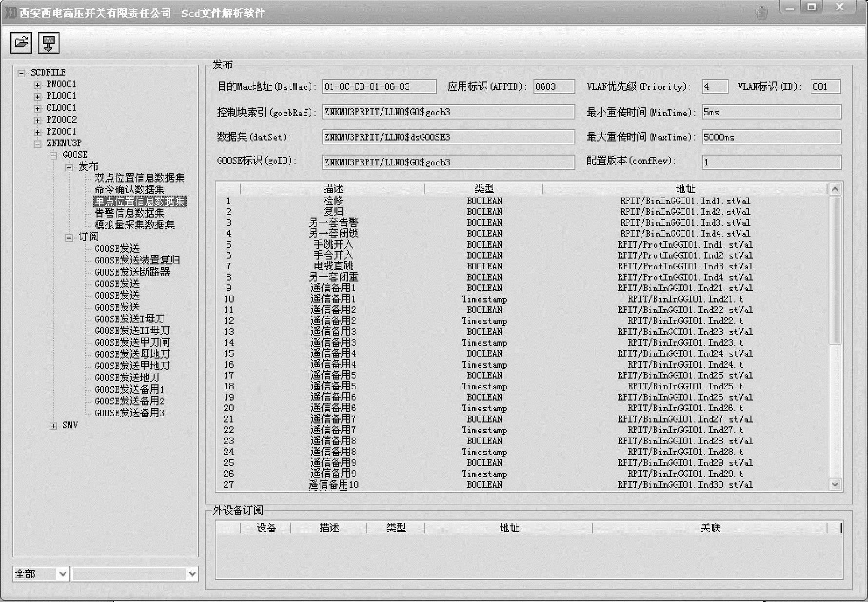
Task: Click the 控制块索引 gocbRef field
Action: (x=449, y=112)
